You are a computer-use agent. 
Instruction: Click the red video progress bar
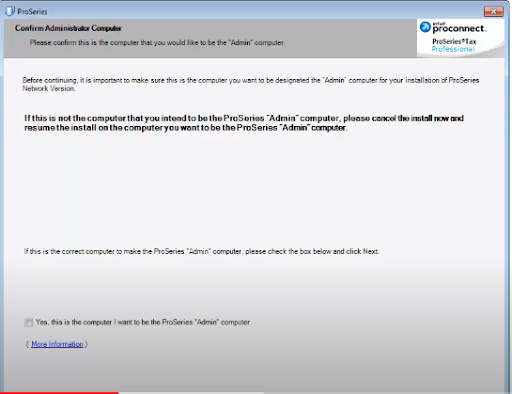(x=59, y=393)
